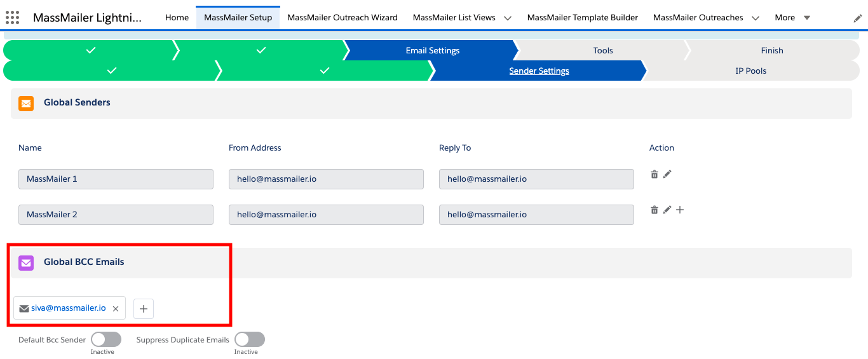Viewport: 868px width, 359px height.
Task: Click Reply To field of MassMailer 1
Action: (536, 179)
